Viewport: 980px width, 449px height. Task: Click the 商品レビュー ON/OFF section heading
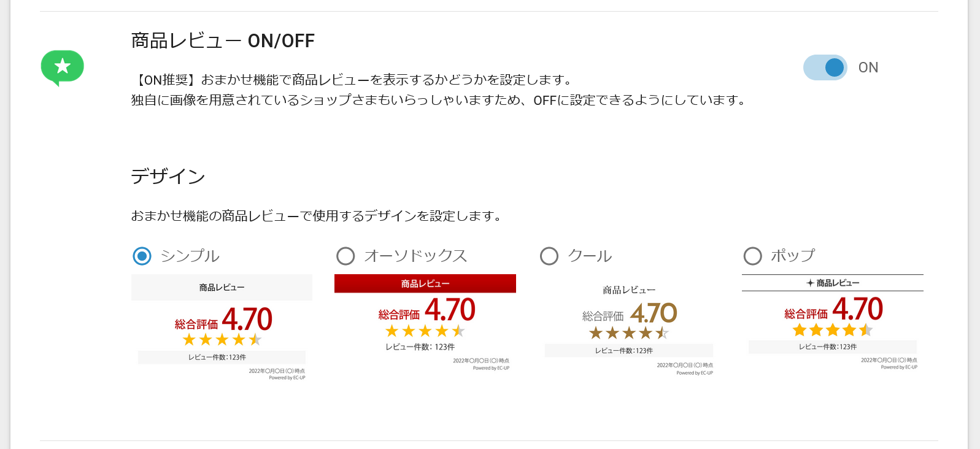[x=223, y=41]
